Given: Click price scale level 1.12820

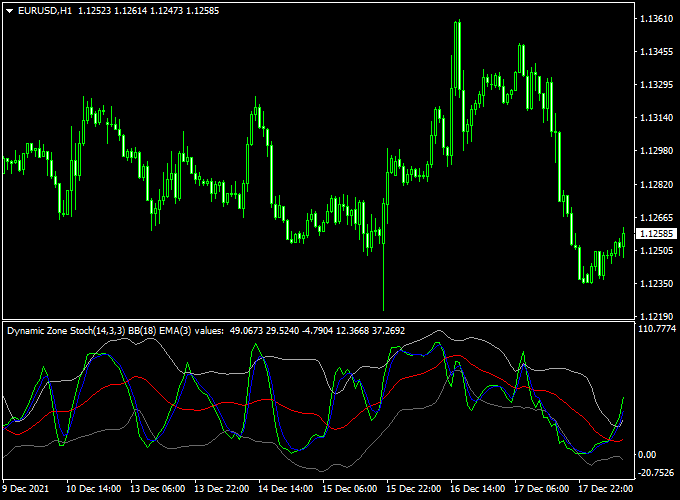Looking at the screenshot, I should (x=657, y=185).
